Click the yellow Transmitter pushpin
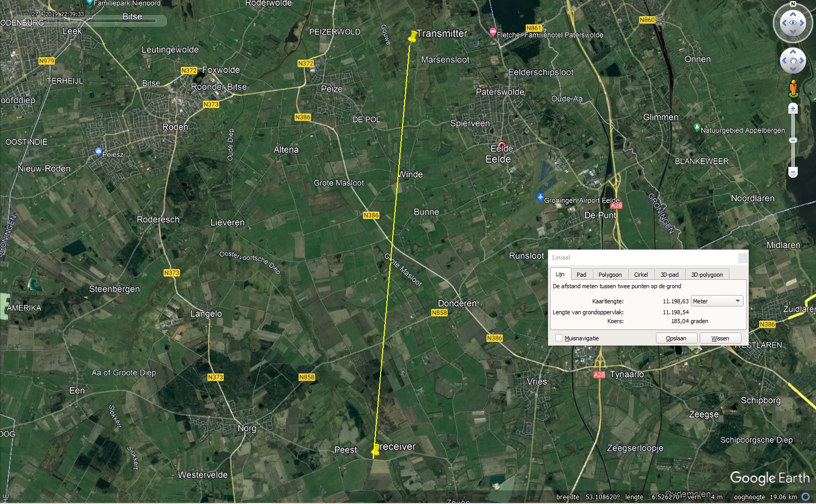This screenshot has height=504, width=816. [x=412, y=36]
